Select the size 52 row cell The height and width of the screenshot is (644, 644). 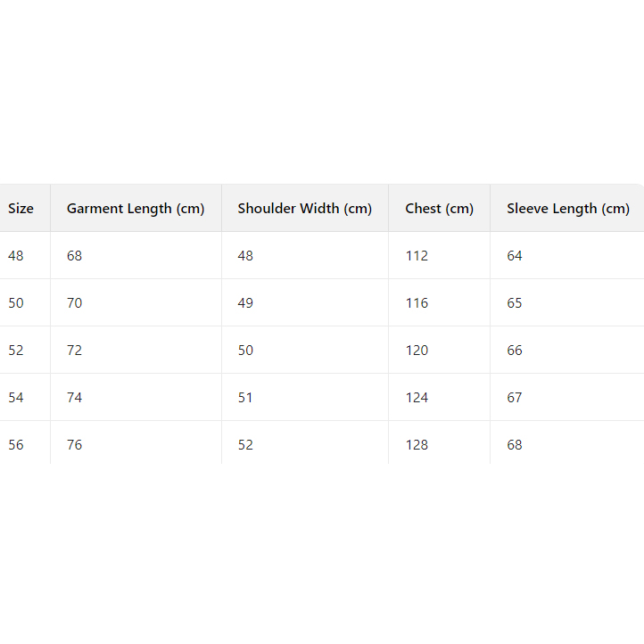click(16, 351)
